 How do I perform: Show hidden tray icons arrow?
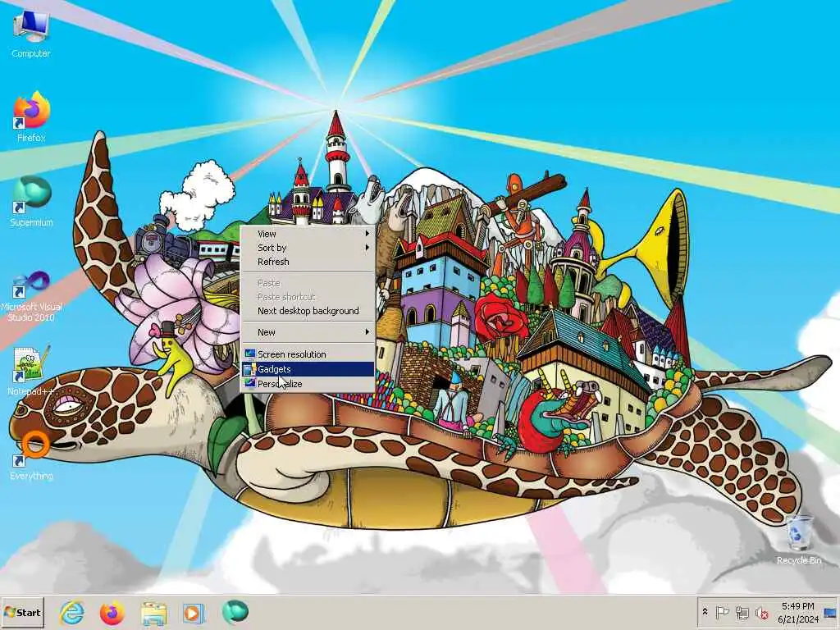pos(705,612)
